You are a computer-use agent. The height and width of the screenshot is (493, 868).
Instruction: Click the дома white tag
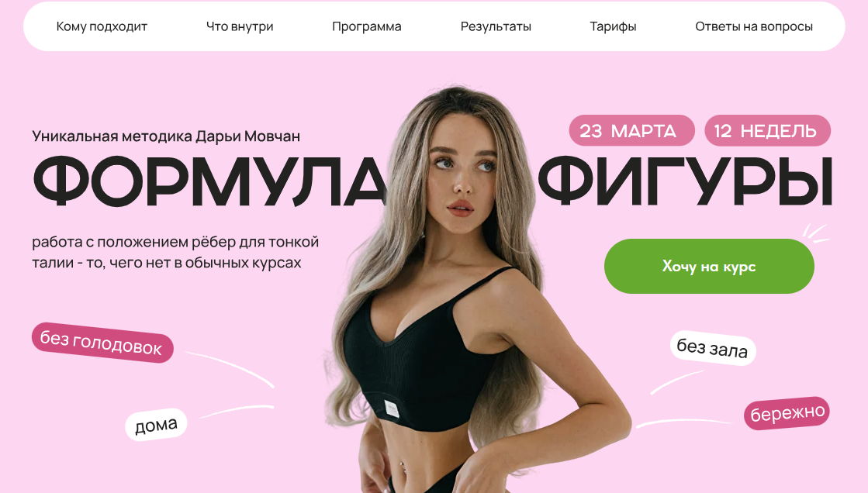click(x=156, y=425)
